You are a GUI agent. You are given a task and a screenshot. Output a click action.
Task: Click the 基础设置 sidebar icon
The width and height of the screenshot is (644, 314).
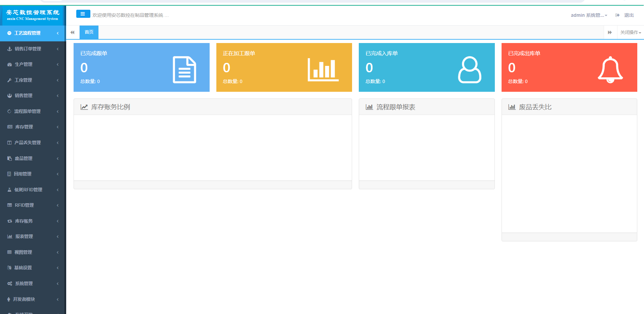(x=9, y=268)
